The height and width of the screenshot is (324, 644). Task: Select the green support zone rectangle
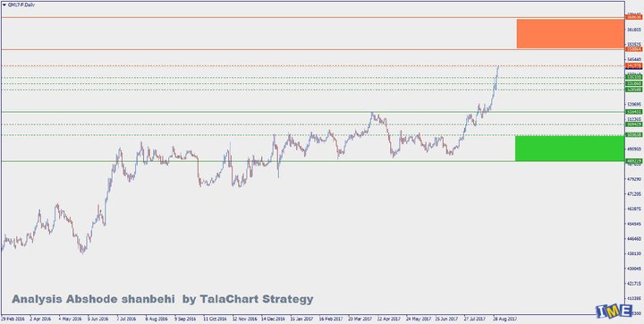point(570,149)
